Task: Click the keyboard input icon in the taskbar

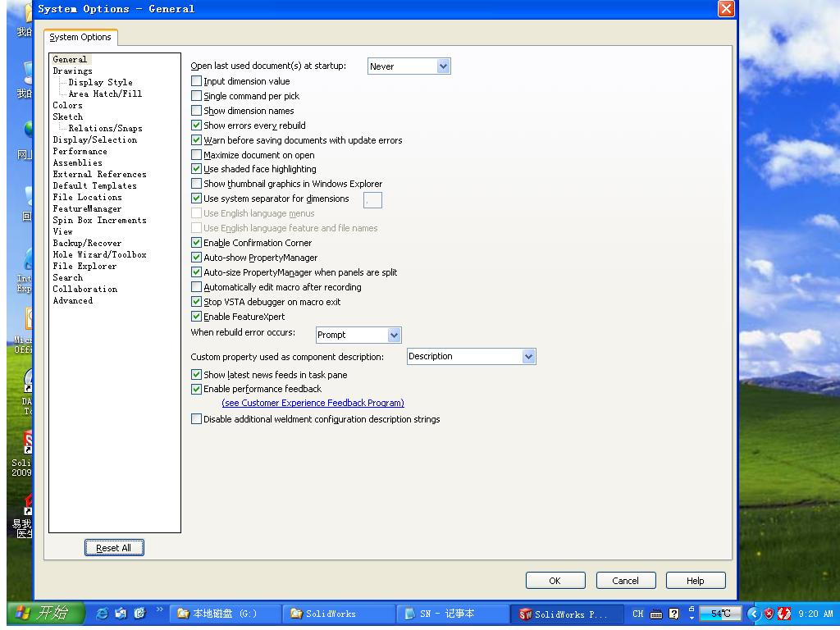Action: click(x=656, y=614)
